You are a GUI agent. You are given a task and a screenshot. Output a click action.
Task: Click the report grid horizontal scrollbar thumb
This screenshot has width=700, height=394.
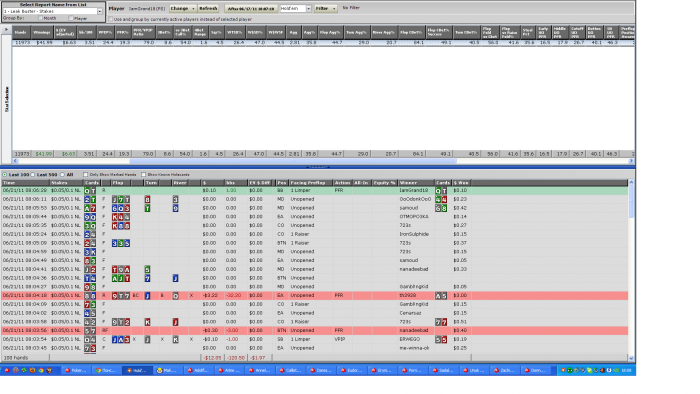[x=293, y=161]
